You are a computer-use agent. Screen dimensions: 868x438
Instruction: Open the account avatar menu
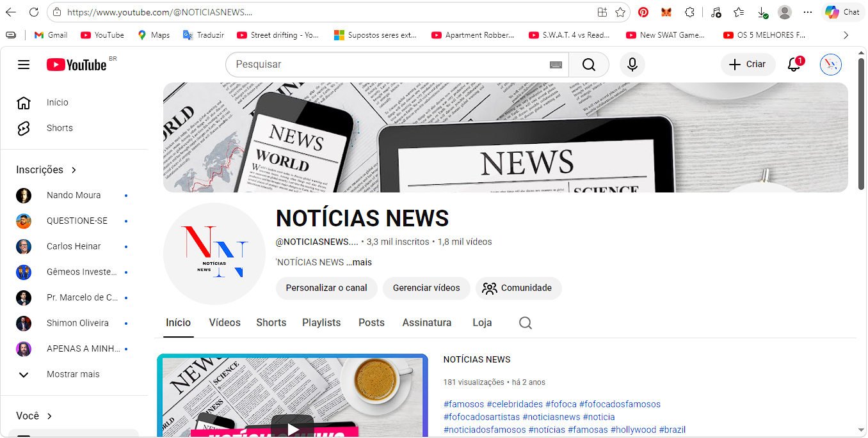point(830,65)
